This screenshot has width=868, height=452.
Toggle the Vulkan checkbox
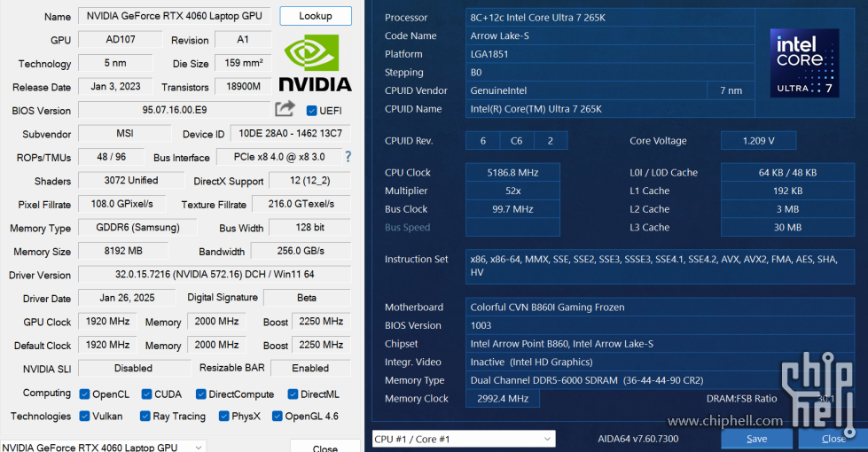(84, 416)
